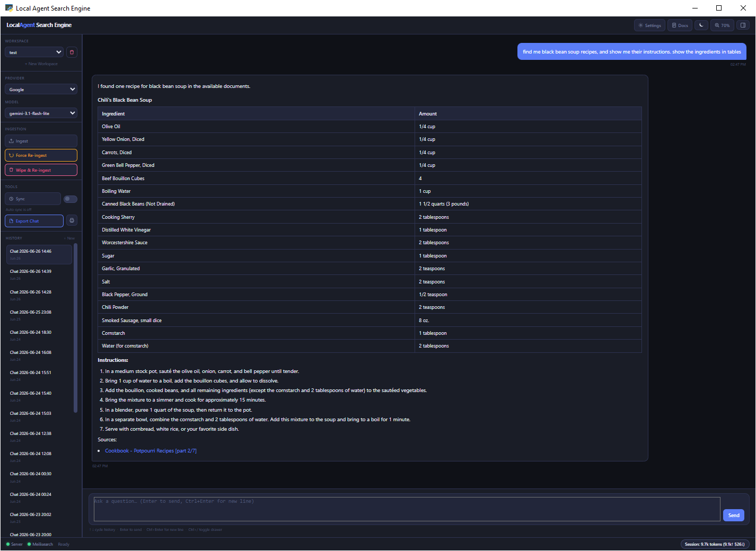Screen dimensions: 756x551
Task: Click the Cooking Sherry cell
Action: point(256,217)
